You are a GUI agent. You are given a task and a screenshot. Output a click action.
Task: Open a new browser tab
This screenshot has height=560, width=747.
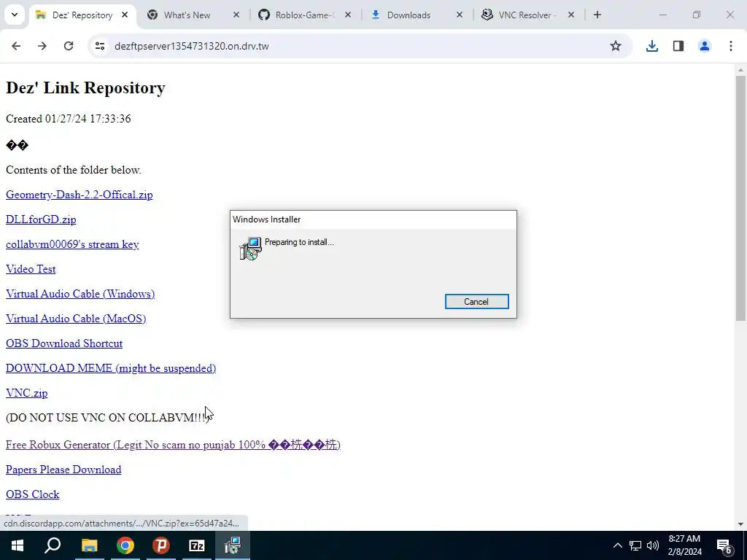(597, 15)
